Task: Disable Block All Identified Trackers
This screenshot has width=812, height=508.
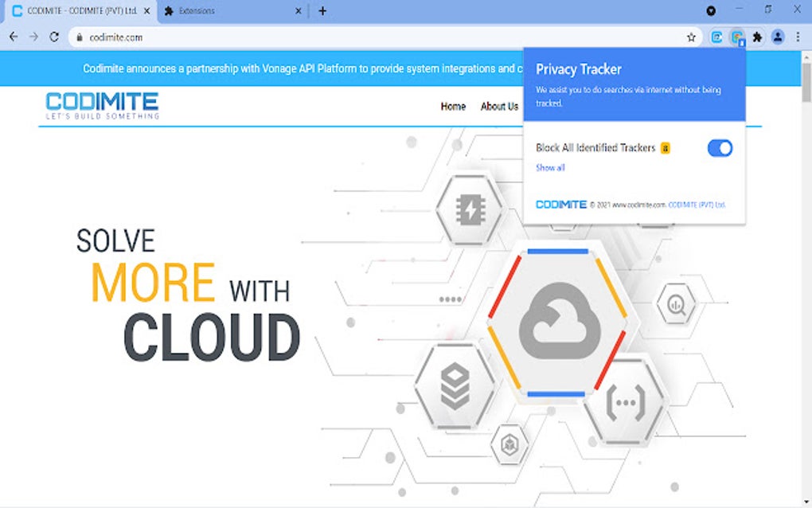Action: pyautogui.click(x=718, y=148)
